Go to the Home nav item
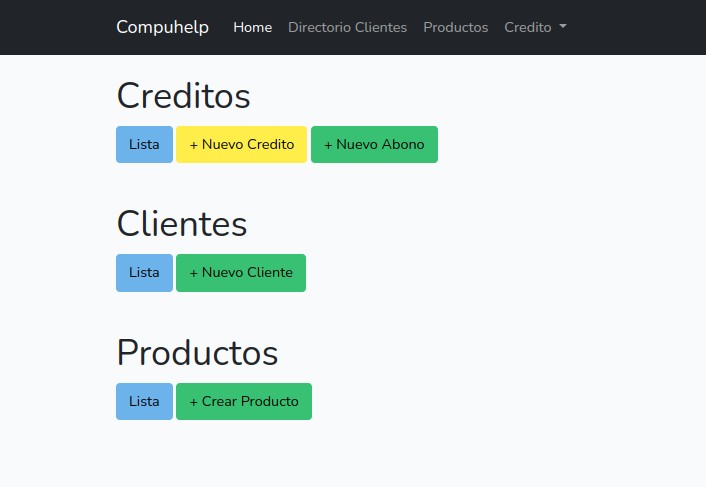Screen dimensions: 706x487 (x=252, y=27)
